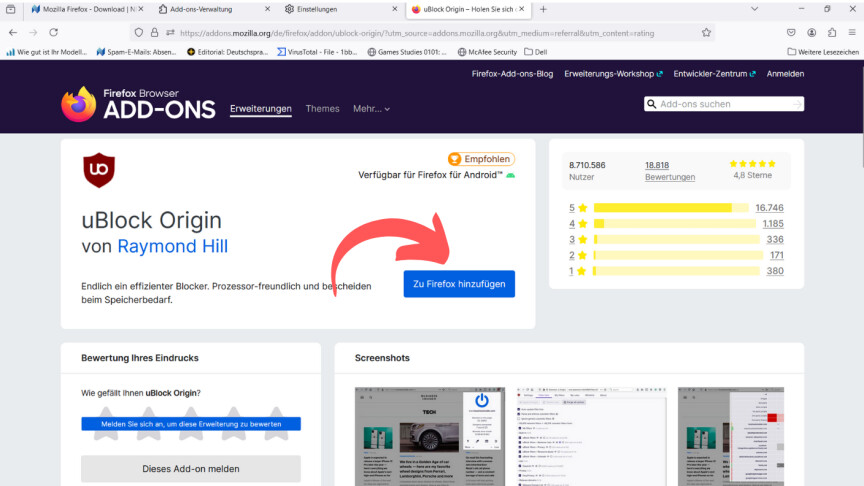Click the forward navigation arrow
The width and height of the screenshot is (864, 486).
coord(33,33)
